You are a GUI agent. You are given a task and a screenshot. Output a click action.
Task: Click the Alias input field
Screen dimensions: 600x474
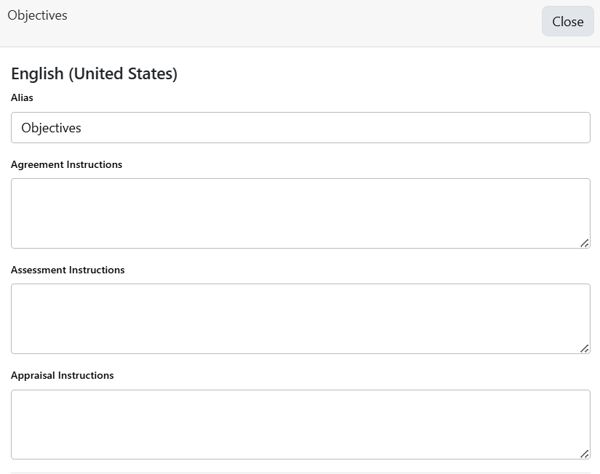(x=300, y=128)
